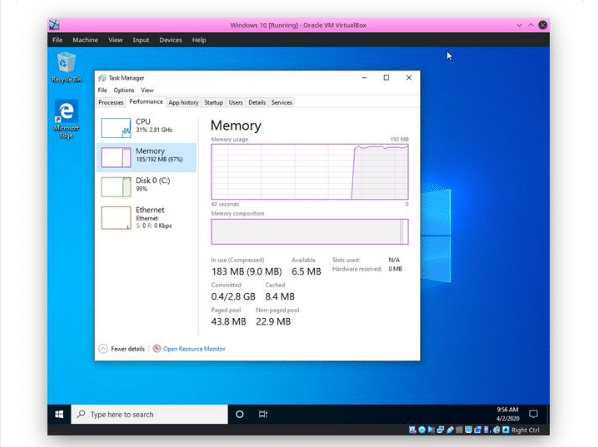The height and width of the screenshot is (447, 598).
Task: Open VirtualBox File menu
Action: pyautogui.click(x=57, y=40)
